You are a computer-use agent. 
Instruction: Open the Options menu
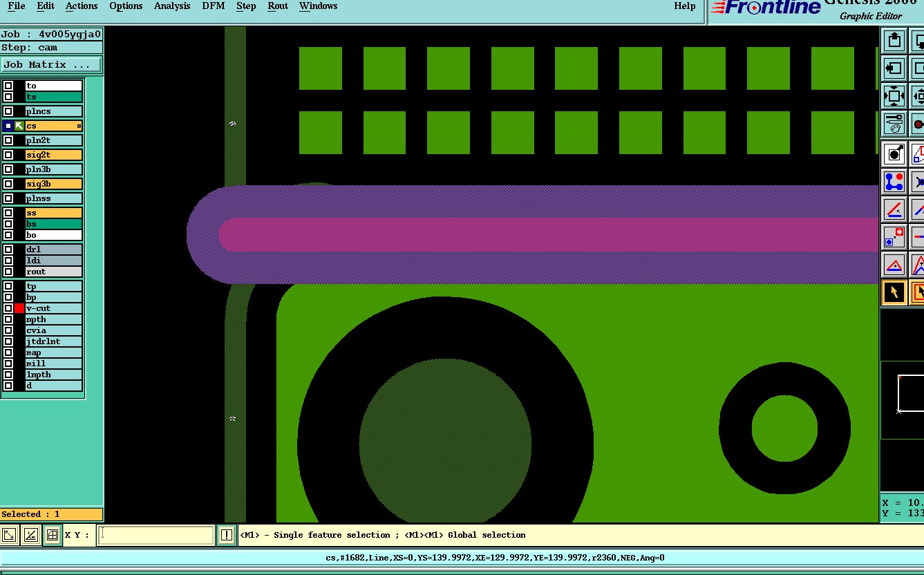(126, 6)
